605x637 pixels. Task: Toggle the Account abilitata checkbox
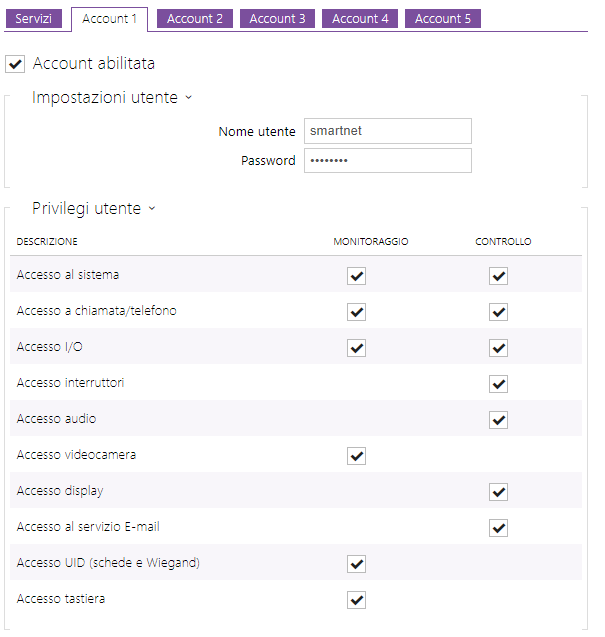(15, 64)
